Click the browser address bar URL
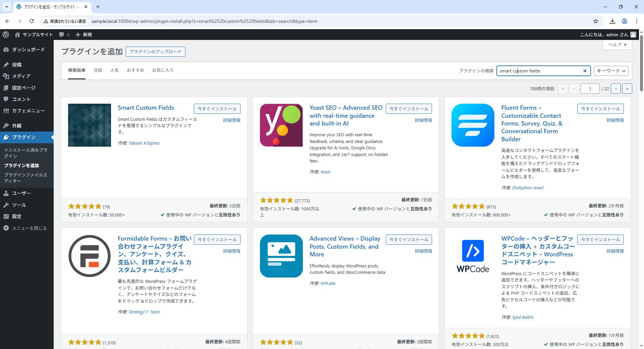The width and height of the screenshot is (644, 349). point(205,21)
